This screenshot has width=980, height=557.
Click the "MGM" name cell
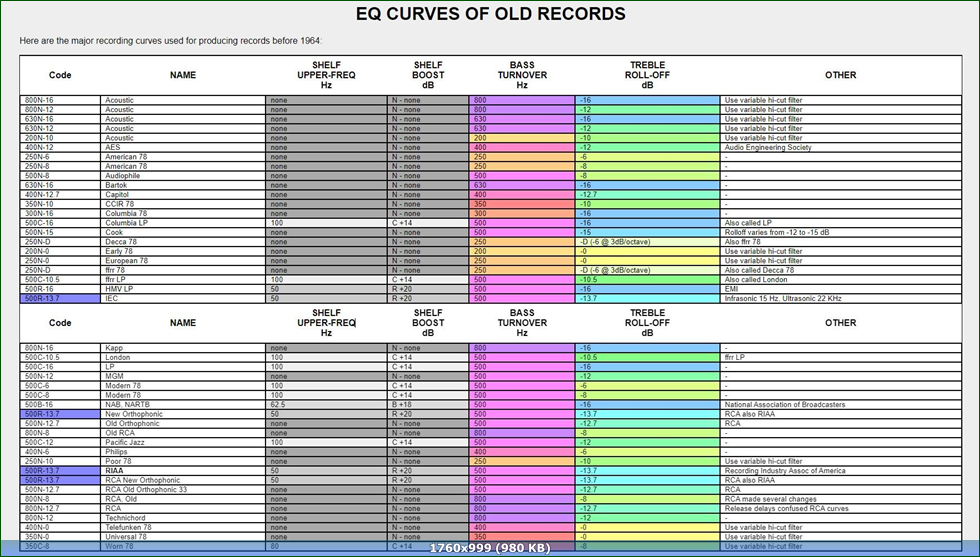[182, 376]
